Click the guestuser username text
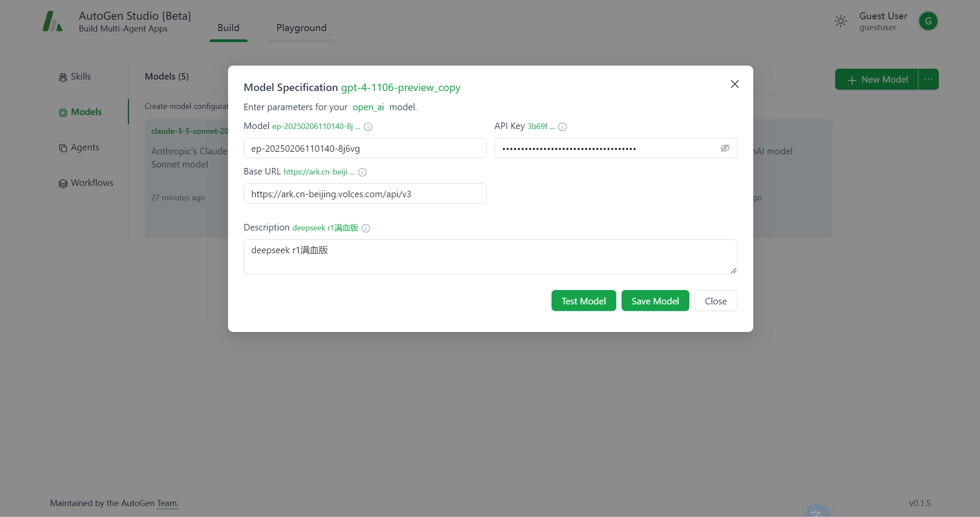 pyautogui.click(x=878, y=28)
